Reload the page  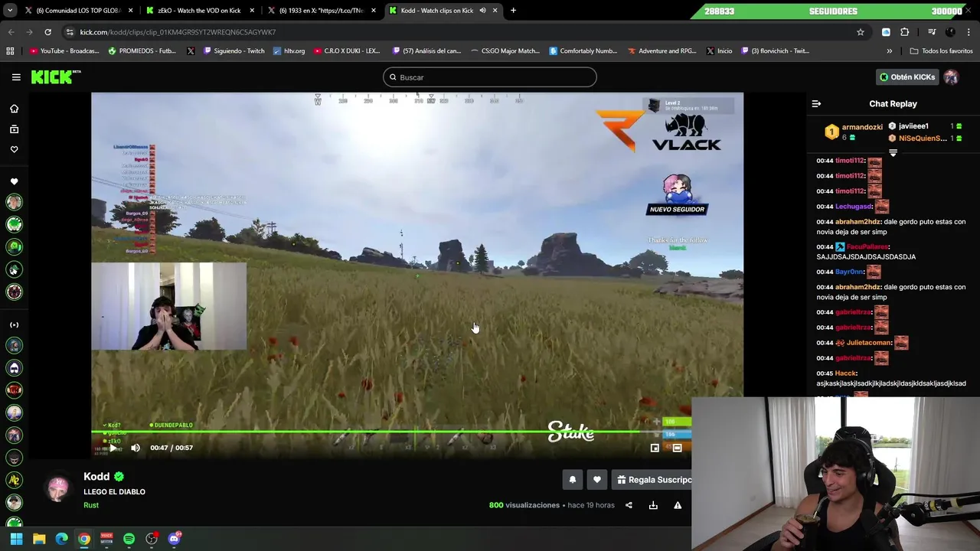tap(47, 32)
